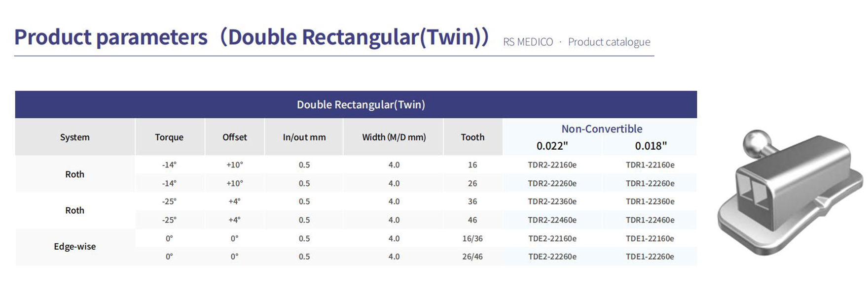Click the TDR2-22260e cell
Image resolution: width=868 pixels, height=295 pixels.
552,183
